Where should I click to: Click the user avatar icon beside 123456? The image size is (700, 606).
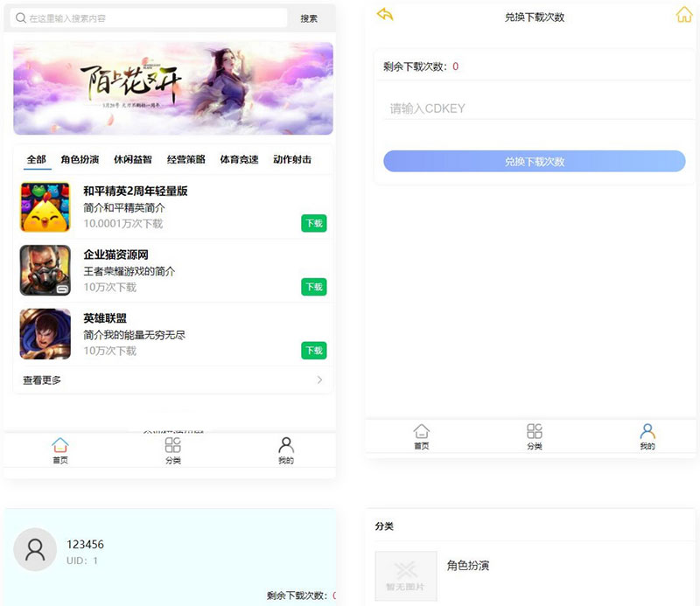(x=35, y=552)
